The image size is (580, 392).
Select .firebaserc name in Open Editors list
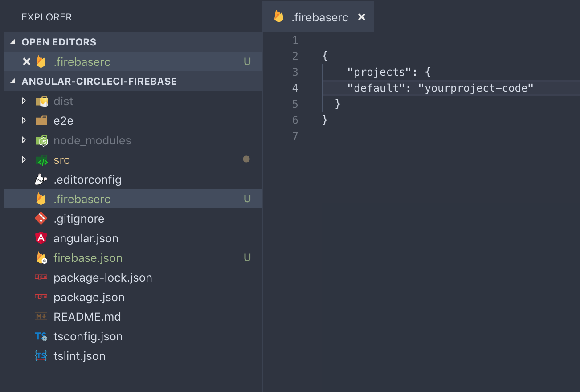coord(82,61)
